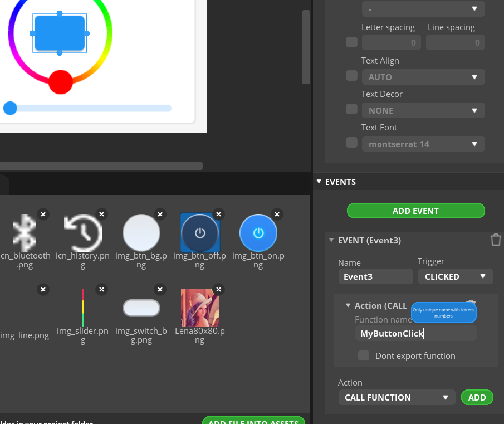
Task: Select the img_btn_bg asset thumbnail
Action: 141,233
